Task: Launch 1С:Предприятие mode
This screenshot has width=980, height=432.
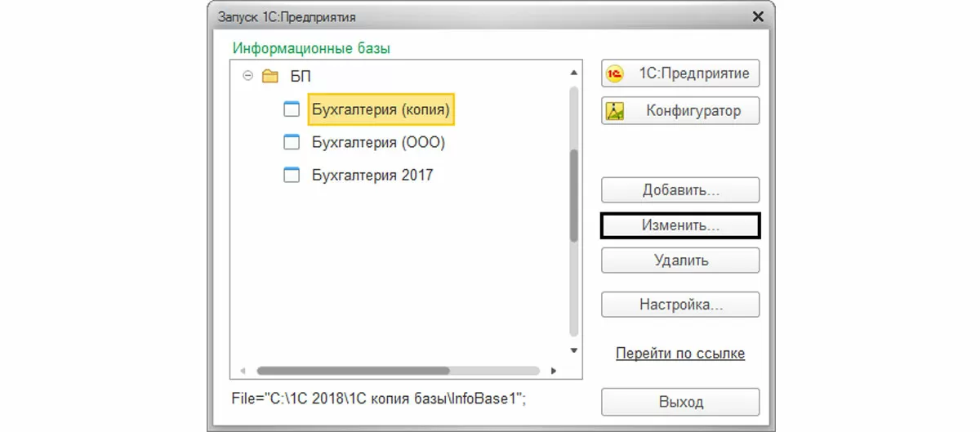Action: pos(680,73)
